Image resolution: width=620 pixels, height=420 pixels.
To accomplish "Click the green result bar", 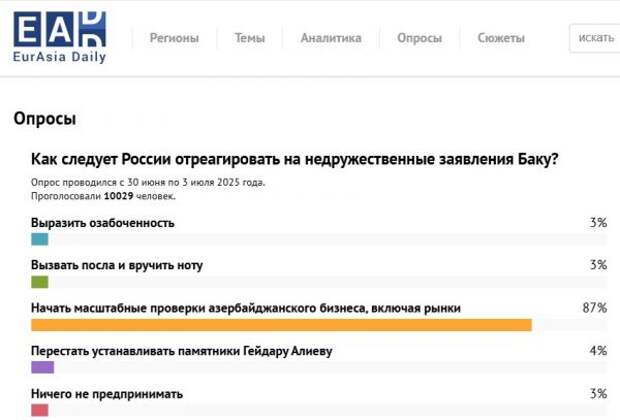I will [x=40, y=282].
